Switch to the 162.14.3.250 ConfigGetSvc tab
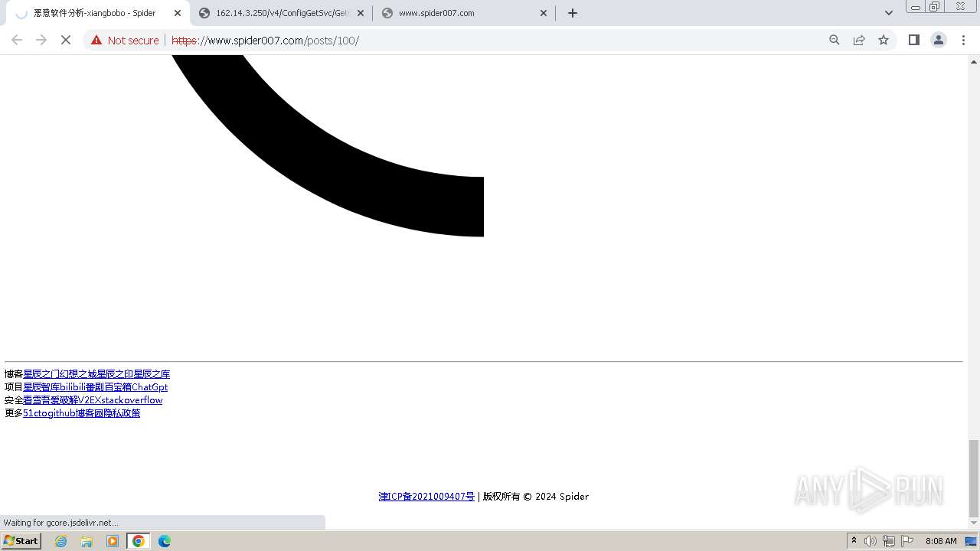Screen dimensions: 980x551 tap(282, 13)
